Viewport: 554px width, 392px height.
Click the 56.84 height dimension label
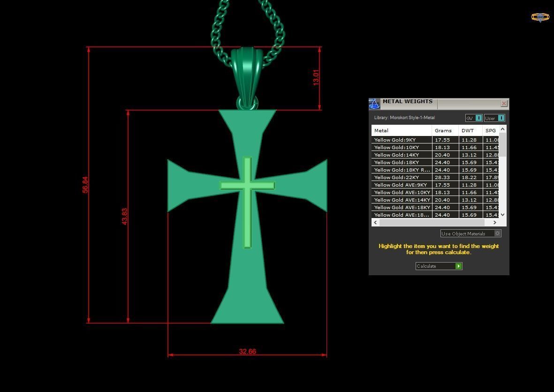pyautogui.click(x=85, y=185)
